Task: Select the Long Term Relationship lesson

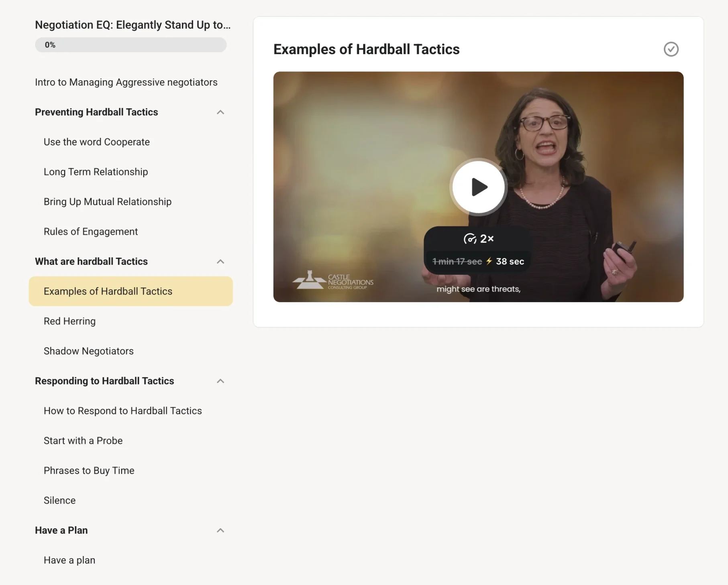Action: (x=96, y=172)
